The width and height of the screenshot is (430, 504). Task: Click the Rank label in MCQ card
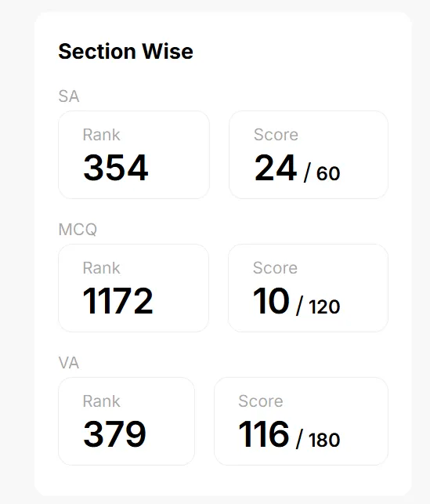[102, 268]
